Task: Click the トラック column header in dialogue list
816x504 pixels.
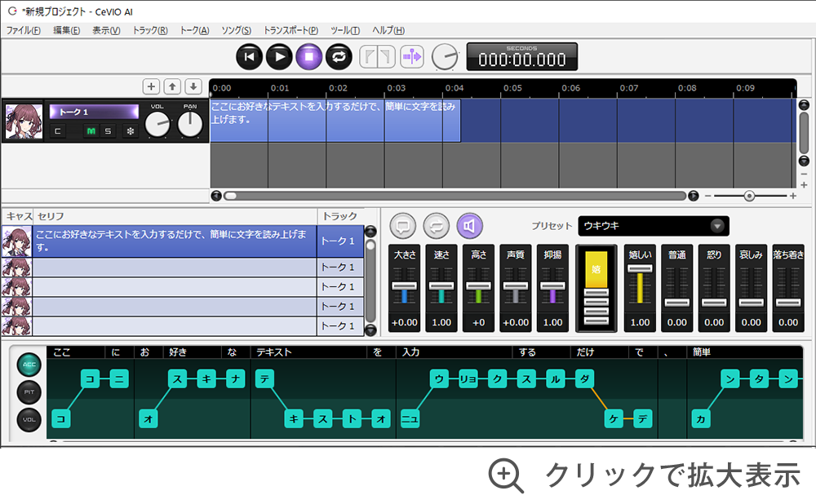Action: (339, 216)
